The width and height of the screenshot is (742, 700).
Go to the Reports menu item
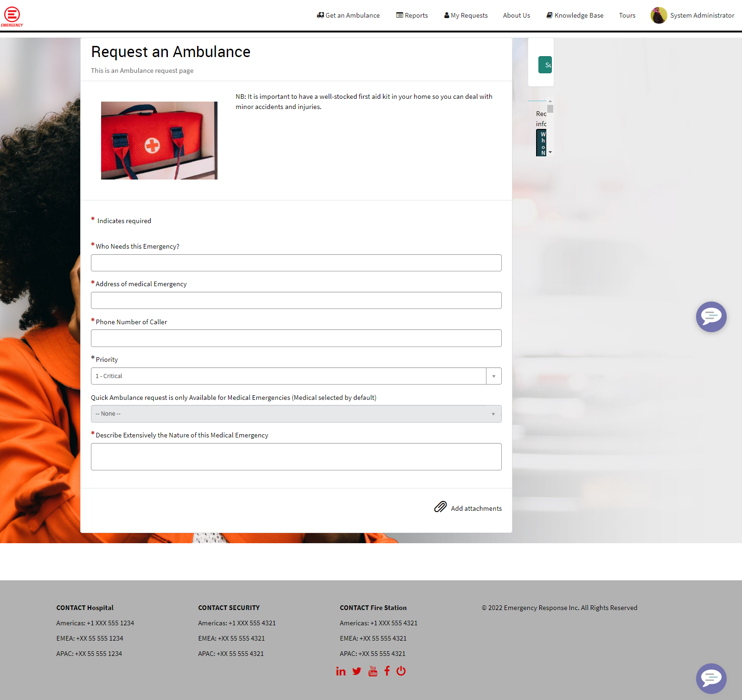point(412,15)
